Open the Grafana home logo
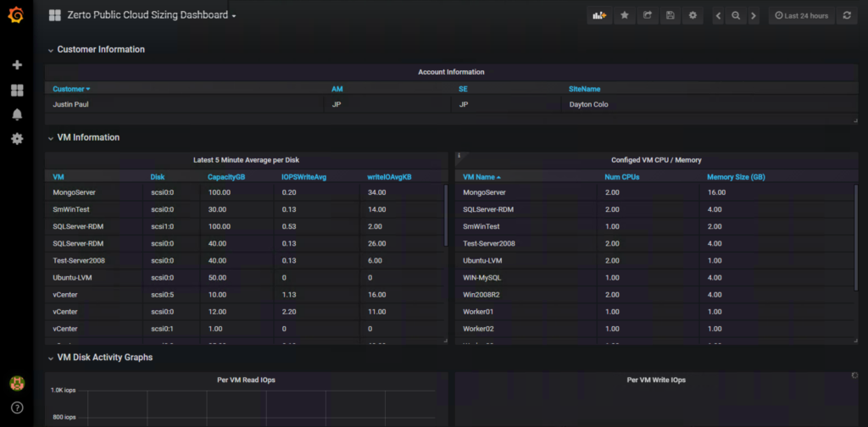 pos(16,15)
